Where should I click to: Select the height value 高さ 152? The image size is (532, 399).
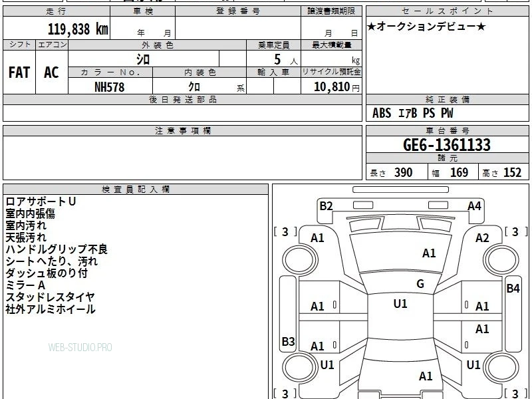pyautogui.click(x=502, y=173)
